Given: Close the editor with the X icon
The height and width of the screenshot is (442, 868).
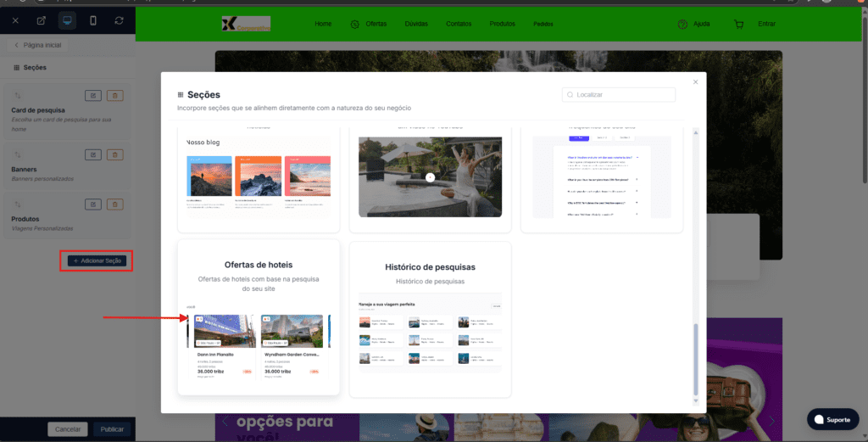Looking at the screenshot, I should pyautogui.click(x=15, y=20).
